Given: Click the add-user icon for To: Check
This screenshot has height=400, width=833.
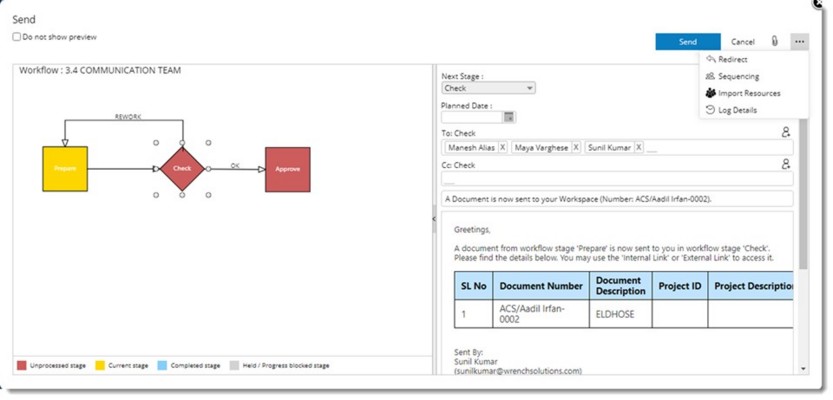Looking at the screenshot, I should pos(786,132).
